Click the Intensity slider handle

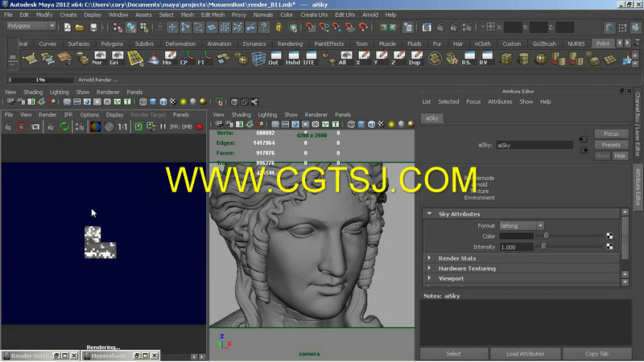pyautogui.click(x=543, y=246)
